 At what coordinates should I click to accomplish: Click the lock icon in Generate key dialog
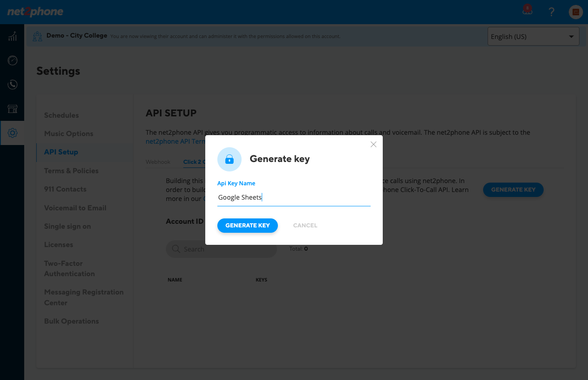click(229, 159)
